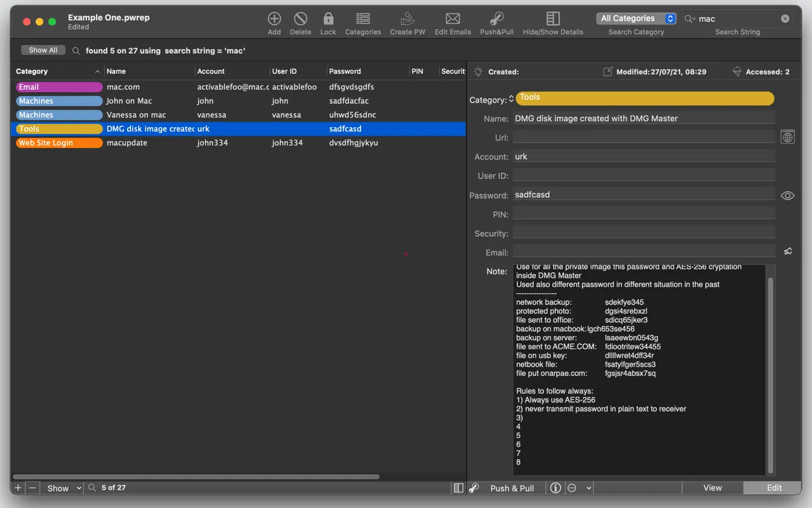Click the bottom Push & Pull button
Viewport: 812px width, 508px height.
click(x=511, y=488)
